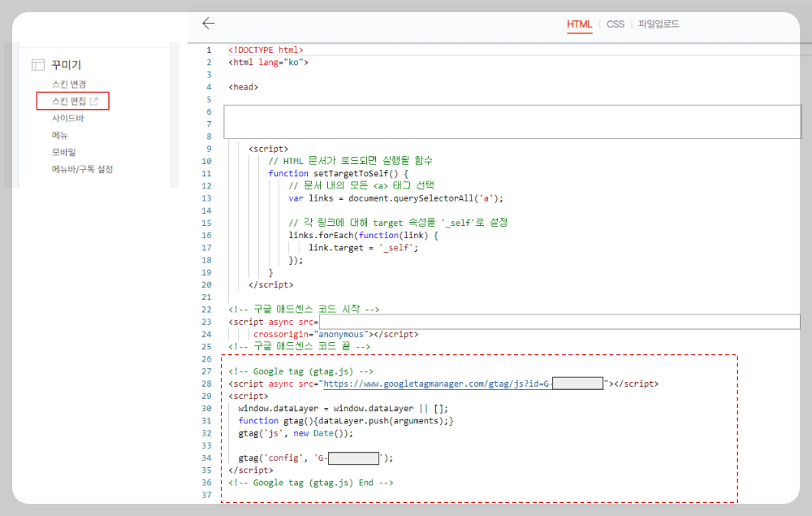Click the blanked tag ID field on line 28

577,383
